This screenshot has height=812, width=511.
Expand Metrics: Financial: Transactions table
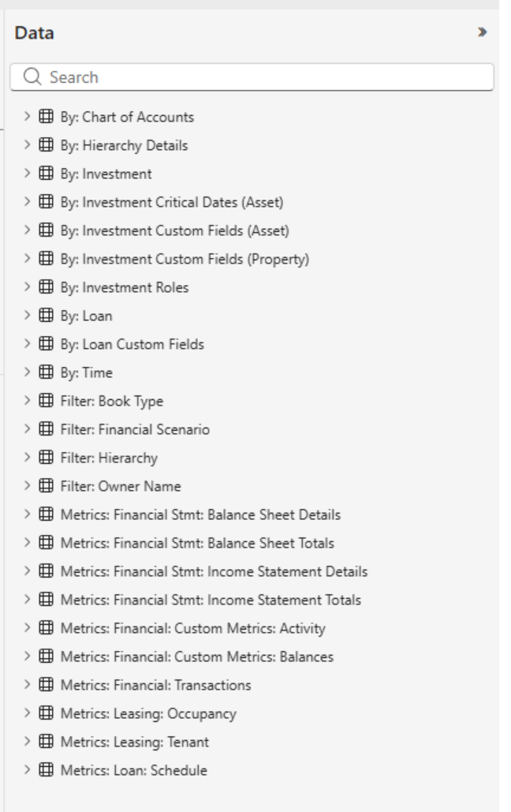pyautogui.click(x=28, y=685)
